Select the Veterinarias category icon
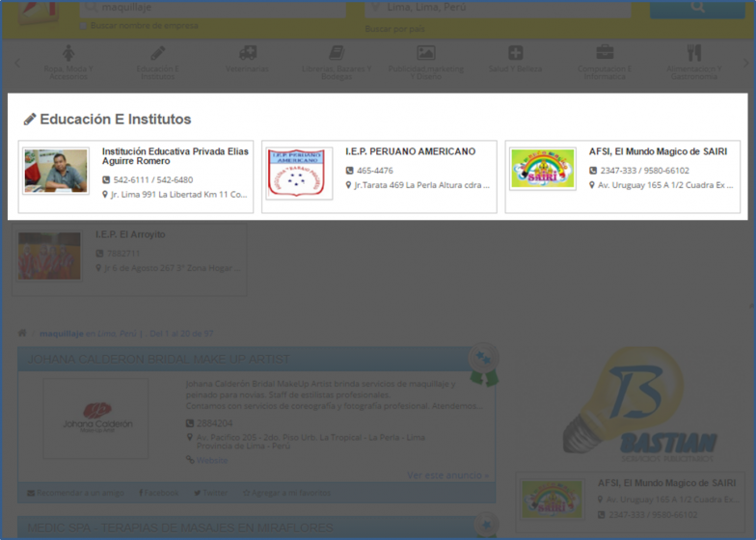This screenshot has width=756, height=540. pyautogui.click(x=248, y=53)
